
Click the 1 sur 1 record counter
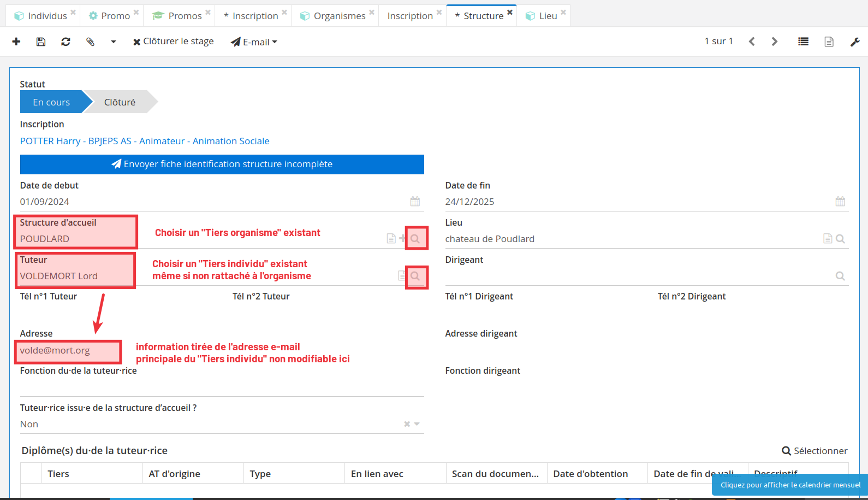pos(718,41)
